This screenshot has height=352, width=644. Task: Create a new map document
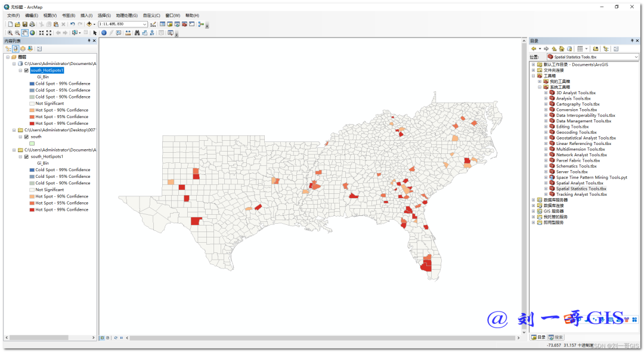click(x=10, y=24)
